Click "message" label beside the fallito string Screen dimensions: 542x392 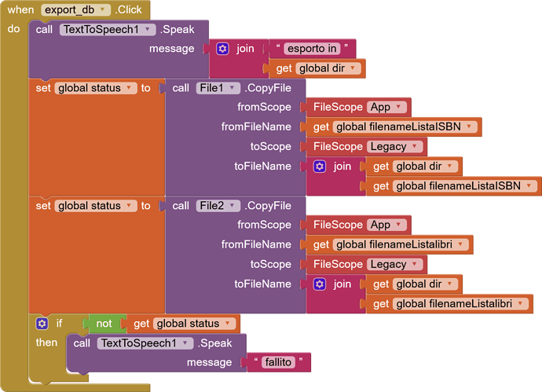point(210,362)
